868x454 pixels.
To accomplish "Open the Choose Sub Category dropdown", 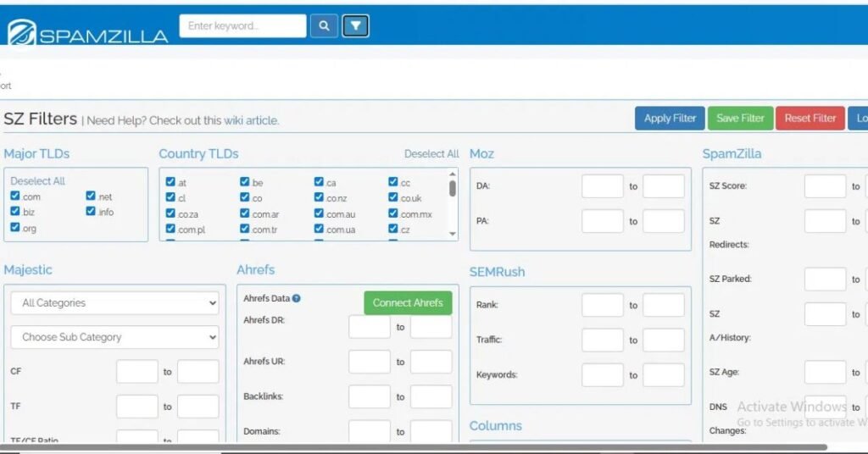I will [x=114, y=337].
